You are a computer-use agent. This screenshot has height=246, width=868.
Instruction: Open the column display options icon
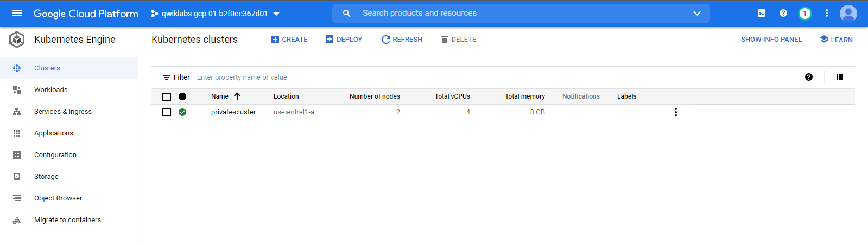(840, 77)
